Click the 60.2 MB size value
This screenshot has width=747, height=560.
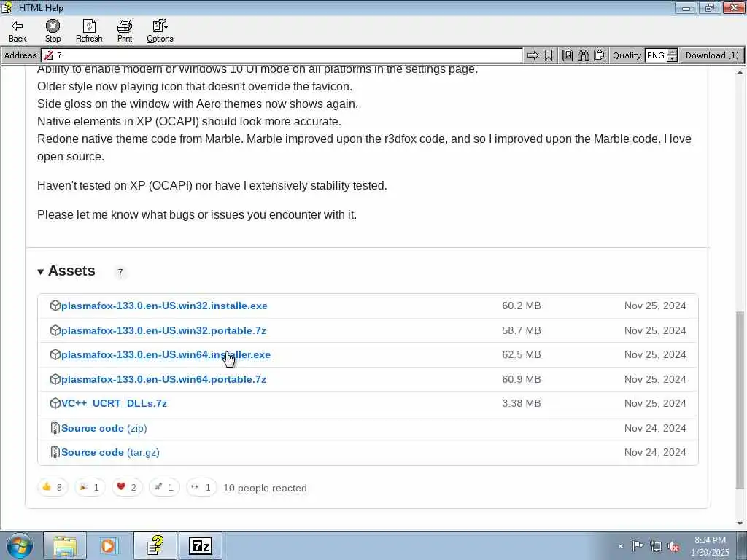[521, 306]
